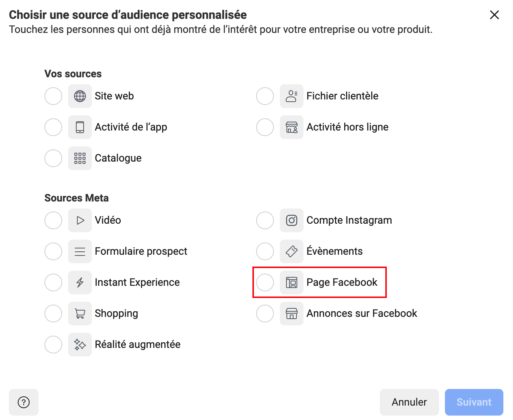Click the shopping cart icon
The image size is (513, 420).
(80, 314)
